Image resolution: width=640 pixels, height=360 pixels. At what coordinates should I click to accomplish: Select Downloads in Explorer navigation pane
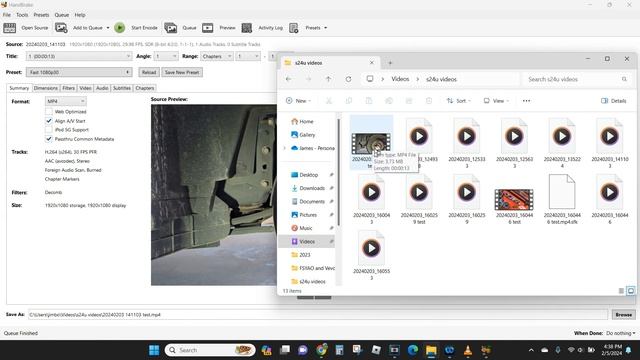pos(312,188)
